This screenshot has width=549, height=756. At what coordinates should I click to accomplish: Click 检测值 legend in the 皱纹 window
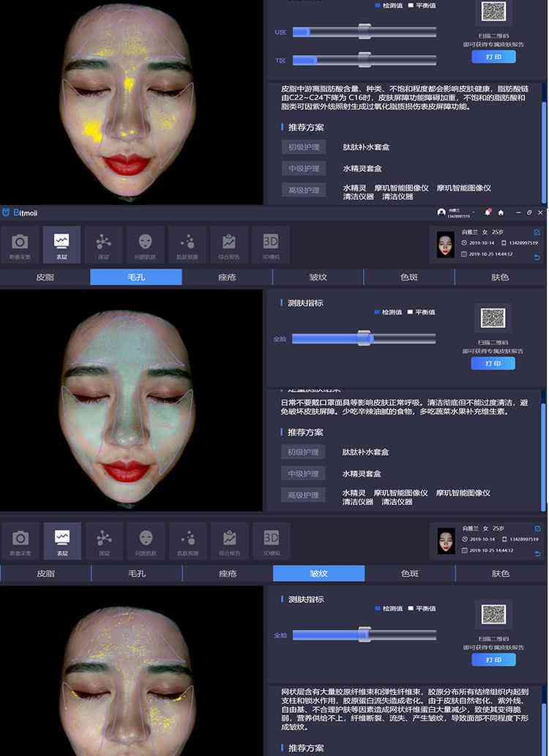point(389,608)
